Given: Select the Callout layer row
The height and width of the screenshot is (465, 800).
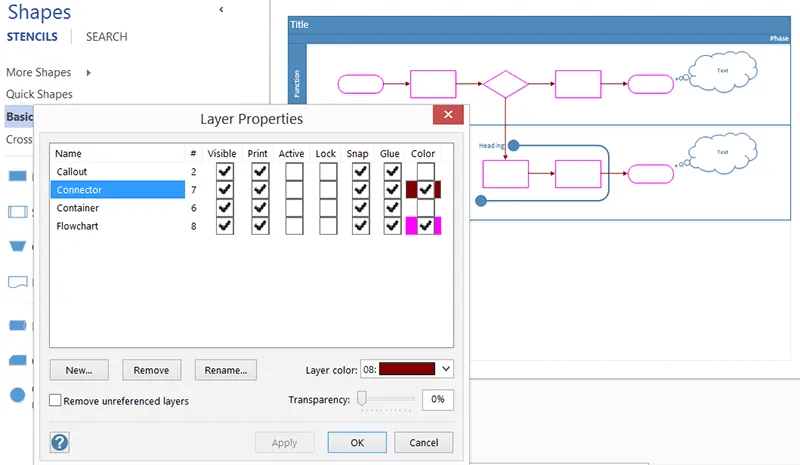Looking at the screenshot, I should tap(118, 172).
